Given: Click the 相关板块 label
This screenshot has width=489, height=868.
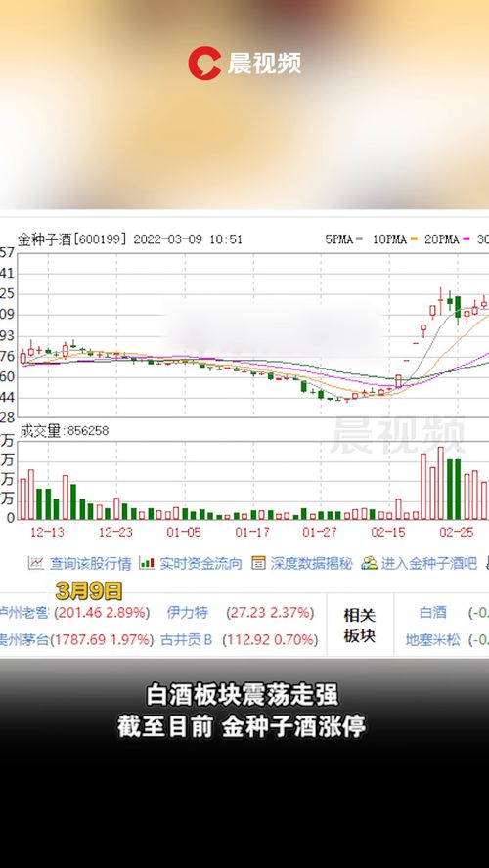Looking at the screenshot, I should click(359, 626).
